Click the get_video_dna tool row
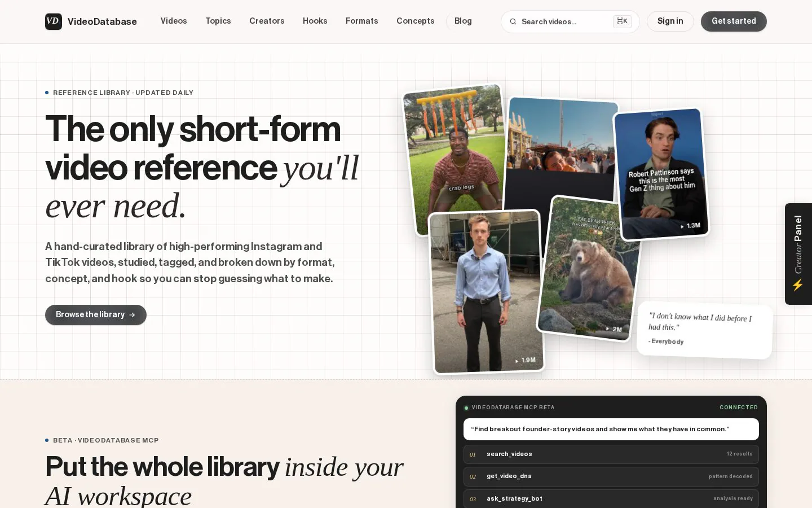812x508 pixels. pyautogui.click(x=611, y=476)
